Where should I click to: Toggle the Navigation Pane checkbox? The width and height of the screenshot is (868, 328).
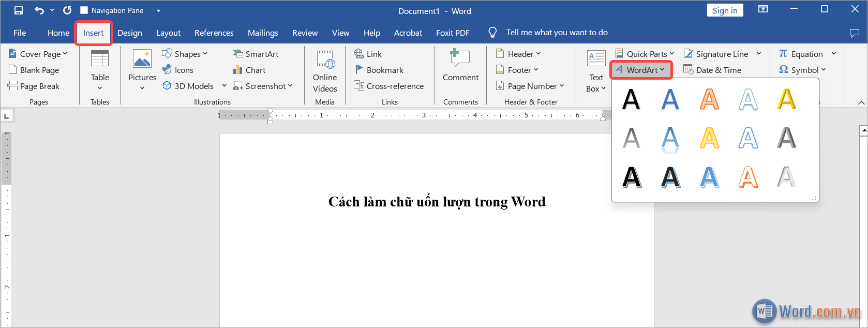[84, 10]
